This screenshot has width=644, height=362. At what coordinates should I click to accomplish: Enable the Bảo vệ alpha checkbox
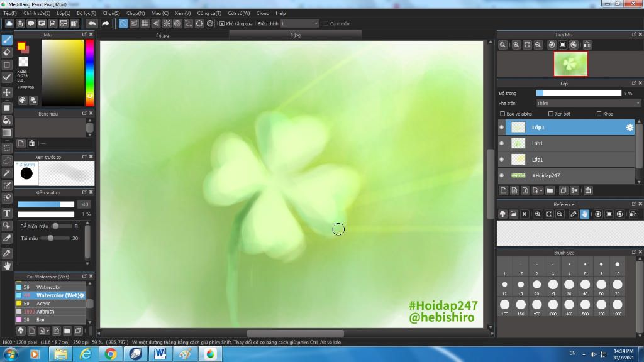[502, 114]
